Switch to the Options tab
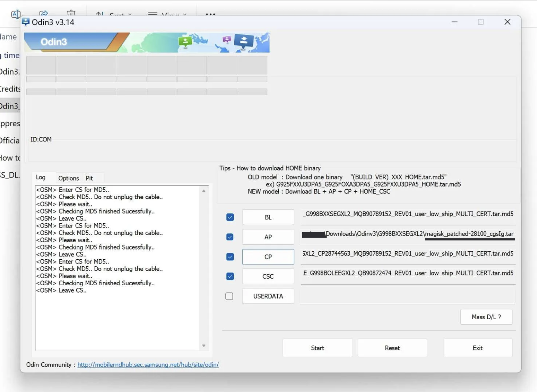This screenshot has height=392, width=537. pyautogui.click(x=69, y=178)
